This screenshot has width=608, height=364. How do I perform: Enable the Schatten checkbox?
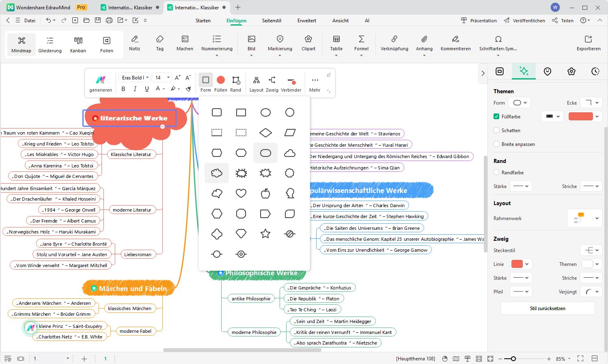(x=496, y=131)
